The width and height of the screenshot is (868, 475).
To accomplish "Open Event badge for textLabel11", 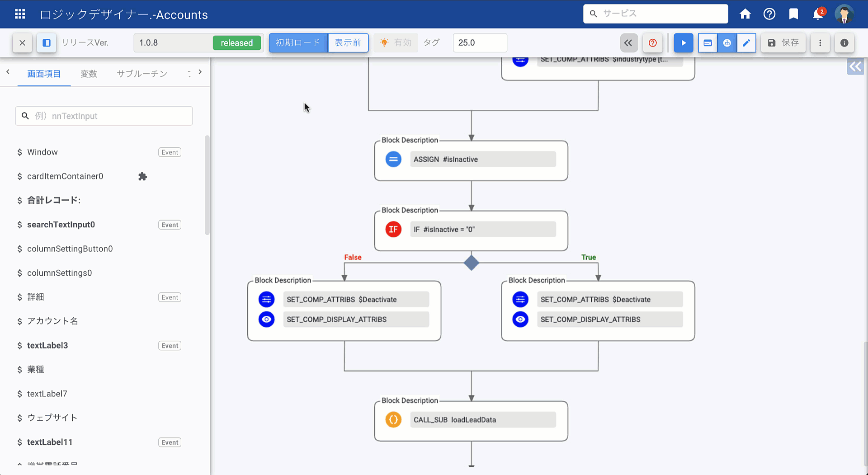I will click(x=170, y=442).
